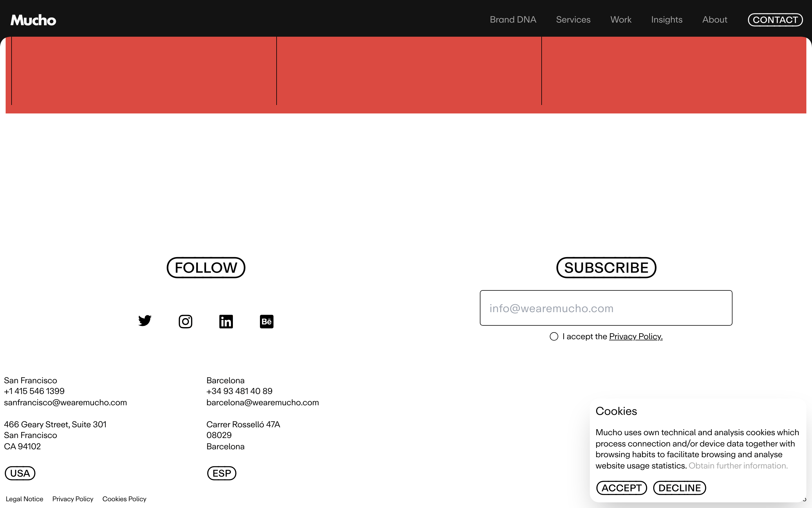Click the FOLLOW button
The width and height of the screenshot is (812, 508).
206,268
